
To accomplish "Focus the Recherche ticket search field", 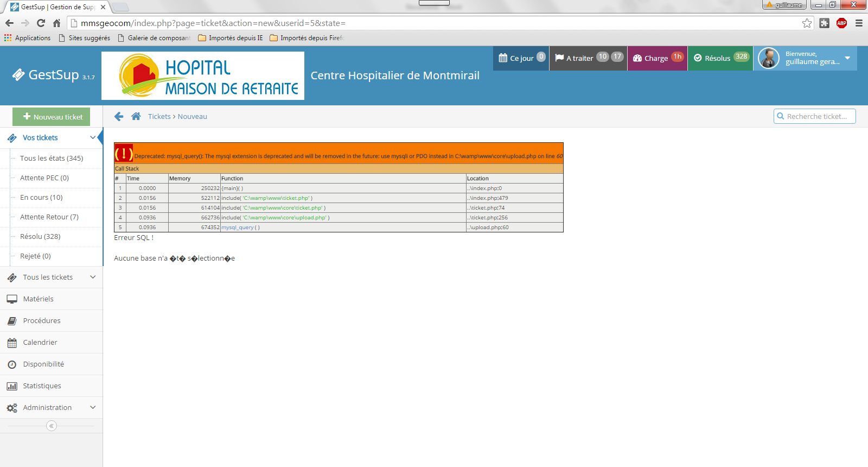I will [815, 116].
